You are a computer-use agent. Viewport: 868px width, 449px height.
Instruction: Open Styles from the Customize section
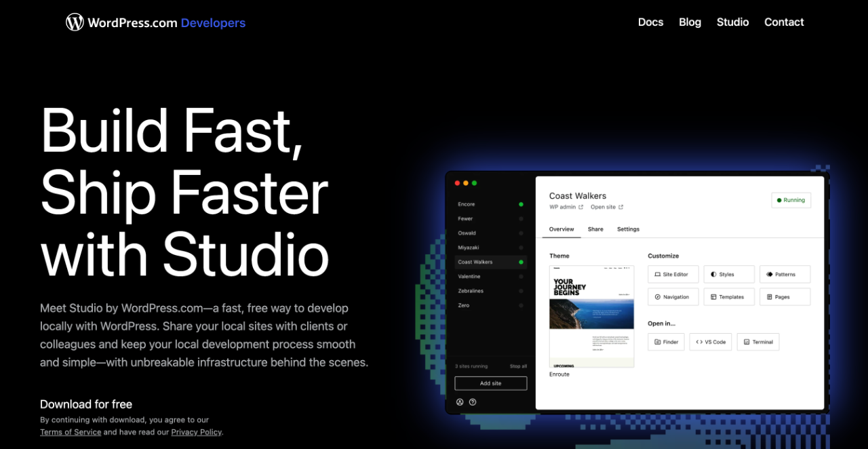click(x=728, y=275)
